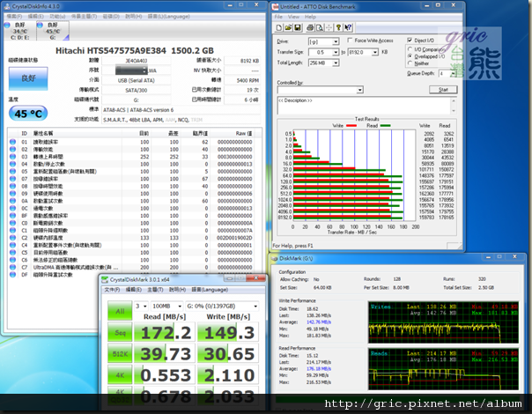Click the green Seq button in CrystalDiskMark
532x414 pixels.
120,332
